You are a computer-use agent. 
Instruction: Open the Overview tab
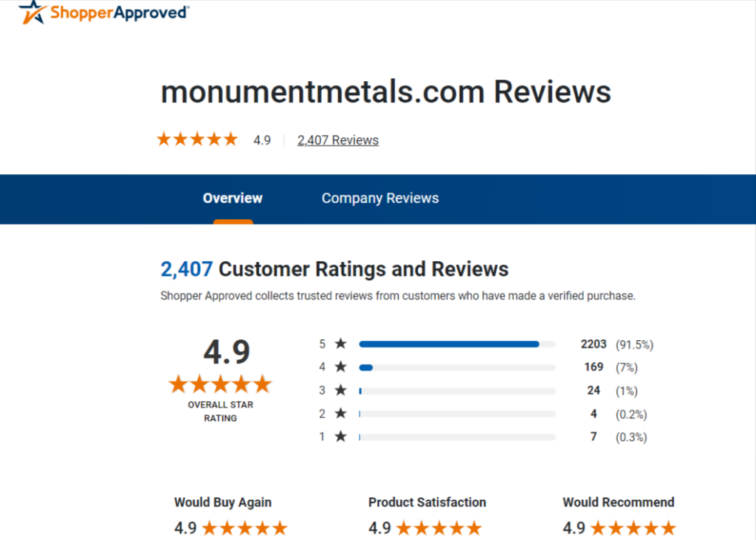[233, 198]
